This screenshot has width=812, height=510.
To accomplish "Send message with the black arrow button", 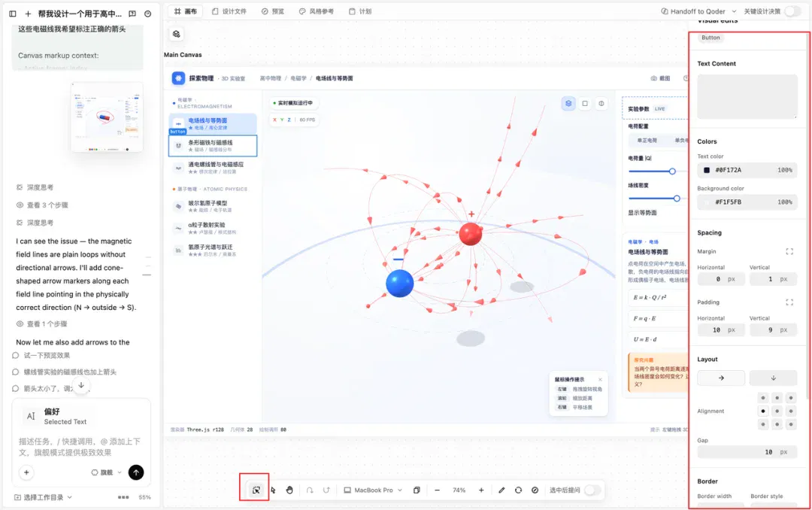I will (x=136, y=472).
